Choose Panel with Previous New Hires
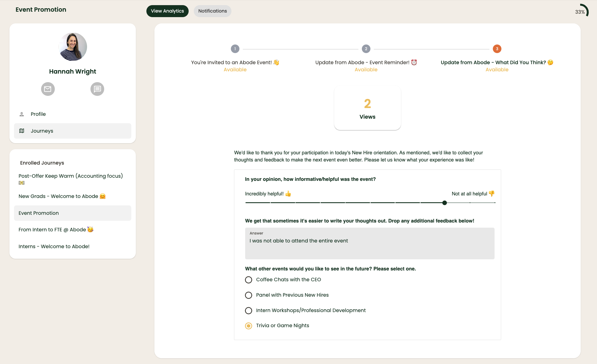The height and width of the screenshot is (364, 597). 249,295
